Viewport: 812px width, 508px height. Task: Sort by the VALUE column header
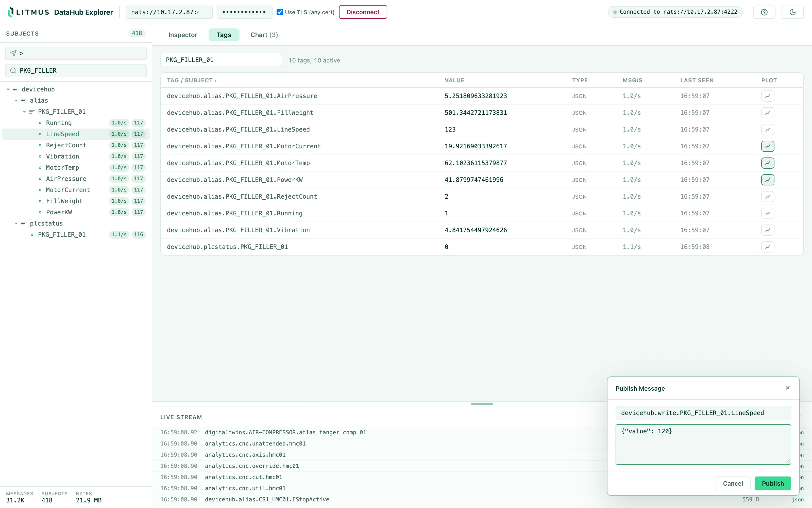pyautogui.click(x=454, y=80)
